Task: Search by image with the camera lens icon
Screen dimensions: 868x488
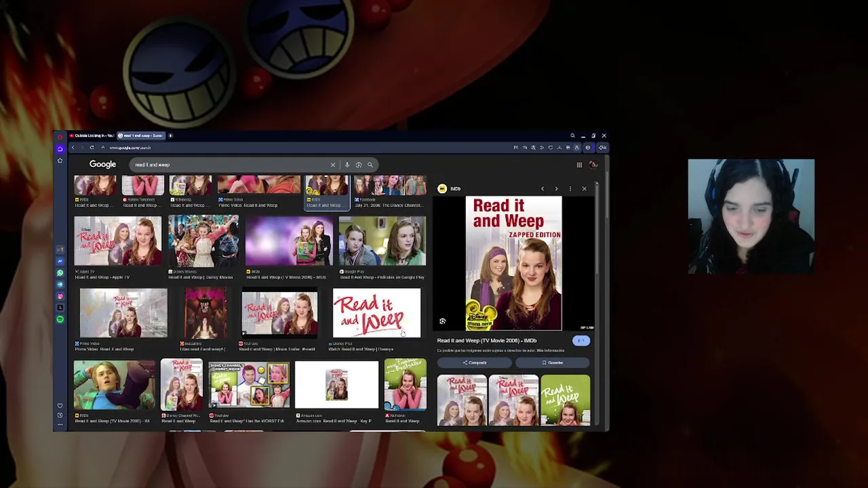Action: tap(359, 165)
